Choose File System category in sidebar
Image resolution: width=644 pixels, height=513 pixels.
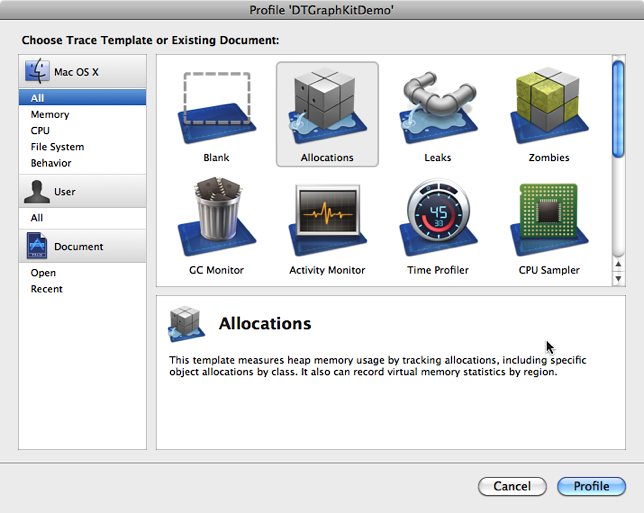click(x=57, y=147)
